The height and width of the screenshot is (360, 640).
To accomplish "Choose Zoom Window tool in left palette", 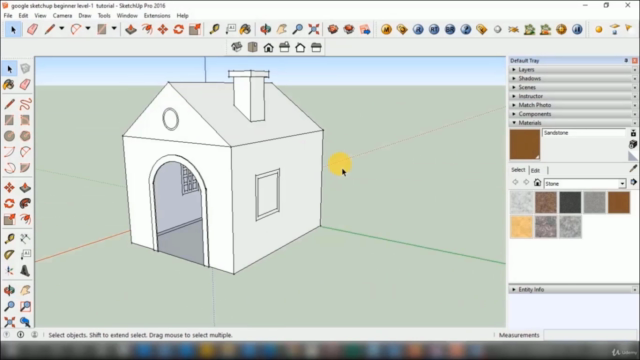I will 25,306.
